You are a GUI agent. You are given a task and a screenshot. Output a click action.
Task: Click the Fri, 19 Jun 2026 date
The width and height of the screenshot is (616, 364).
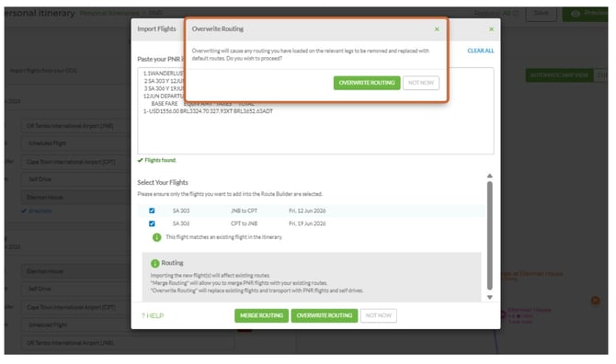click(307, 223)
